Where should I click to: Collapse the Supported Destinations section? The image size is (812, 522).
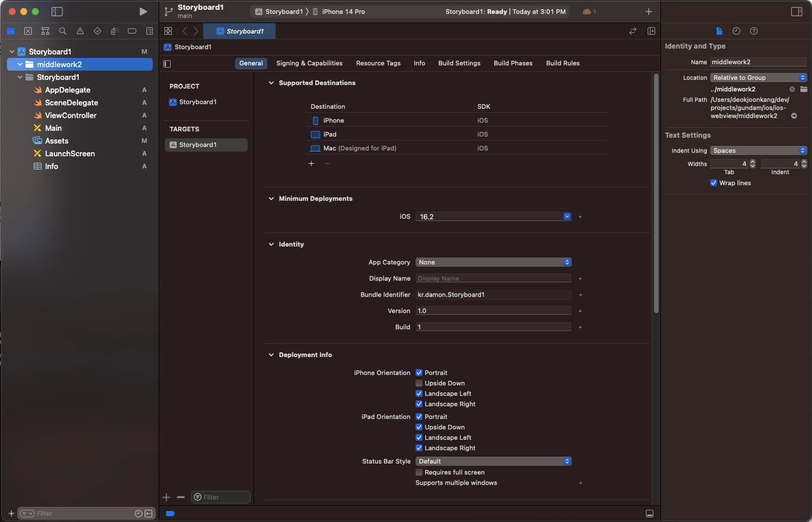(271, 83)
